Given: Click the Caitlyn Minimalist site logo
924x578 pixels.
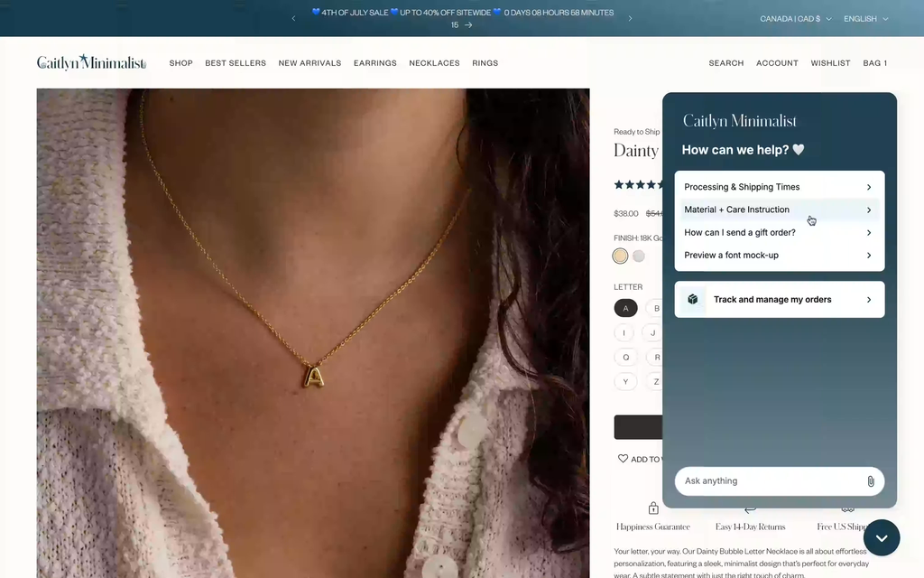Looking at the screenshot, I should pyautogui.click(x=91, y=62).
